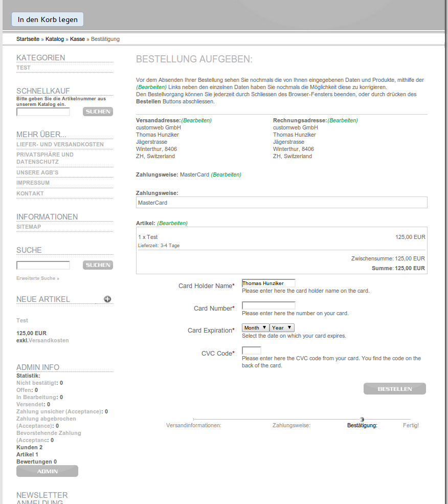This screenshot has height=504, width=448.
Task: Open the Zahlungsweise MasterCard selector
Action: 281,202
